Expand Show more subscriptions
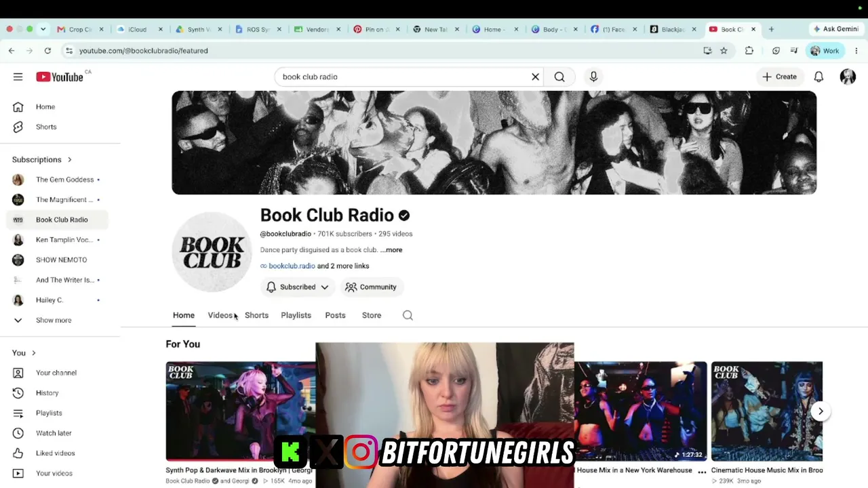Viewport: 868px width, 488px height. pos(54,320)
